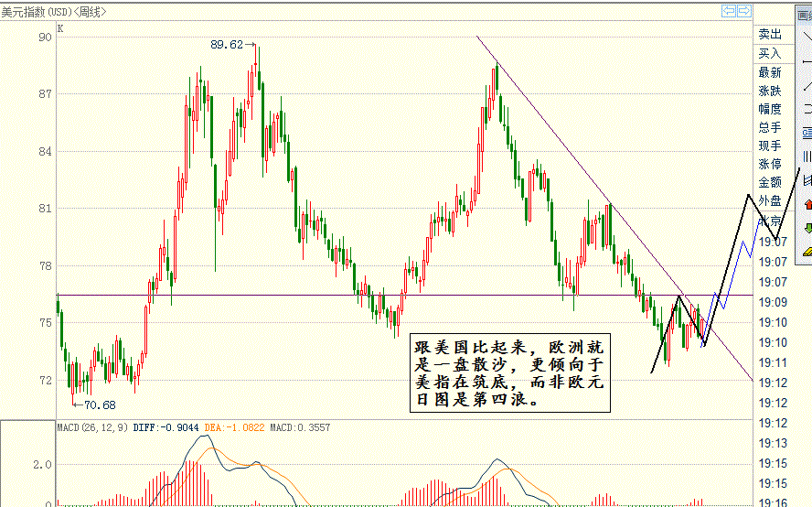Click the K label on main chart
The height and width of the screenshot is (507, 812).
tap(60, 28)
